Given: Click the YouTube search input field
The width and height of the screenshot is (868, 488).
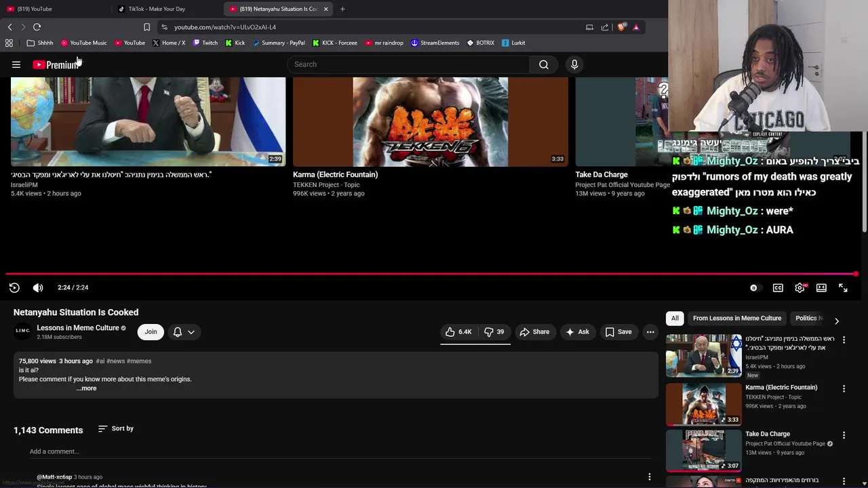Looking at the screenshot, I should click(408, 64).
